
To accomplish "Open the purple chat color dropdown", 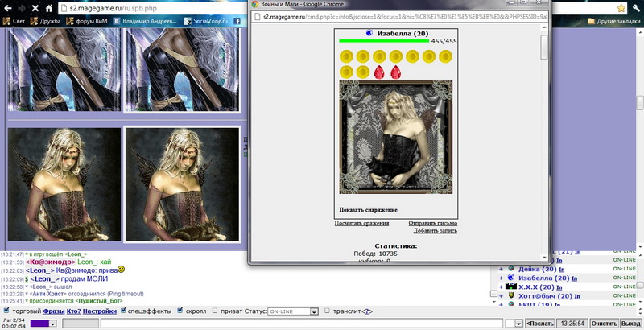I will [53, 324].
